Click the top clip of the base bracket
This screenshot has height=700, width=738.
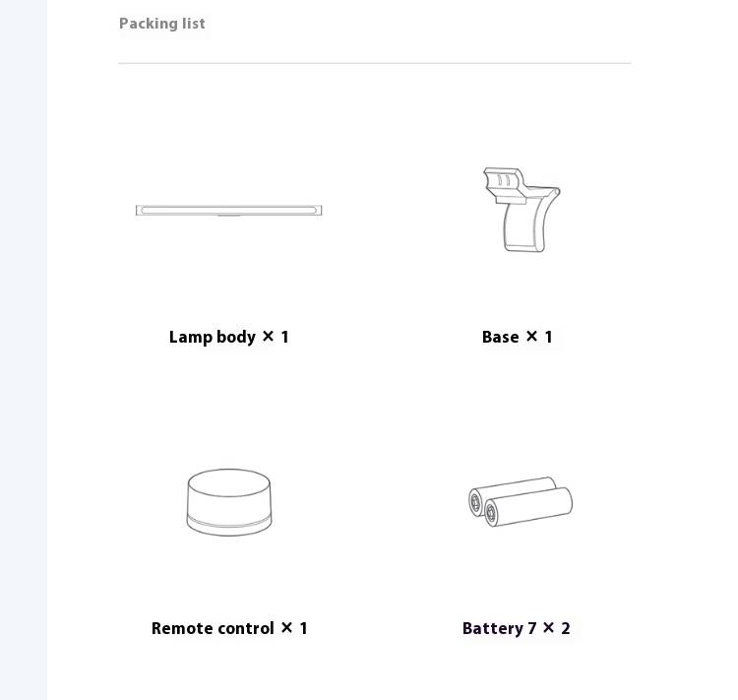click(505, 184)
